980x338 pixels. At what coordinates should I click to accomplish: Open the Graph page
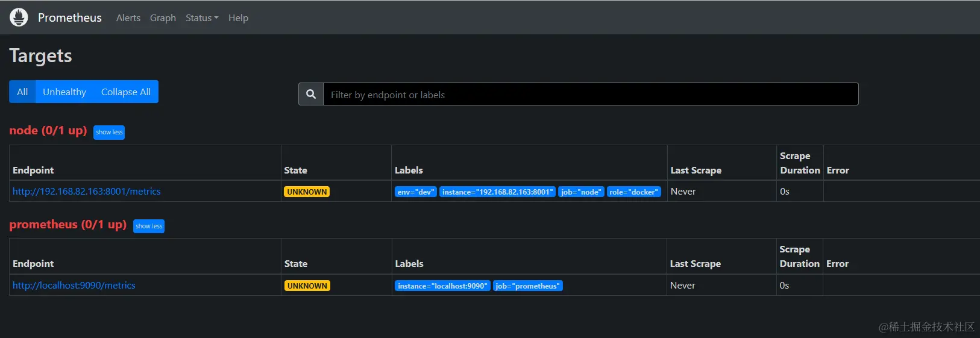click(x=163, y=18)
